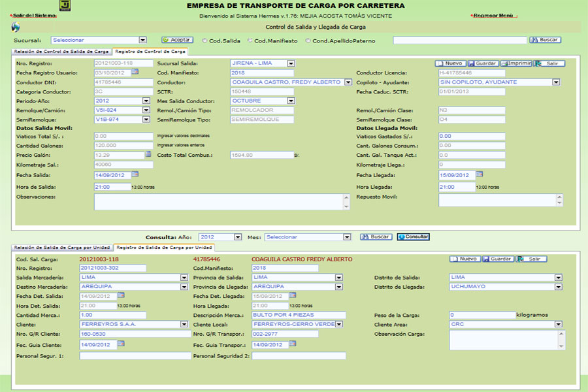Open calendar picker for Fecha Salida
This screenshot has height=392, width=588.
point(135,174)
